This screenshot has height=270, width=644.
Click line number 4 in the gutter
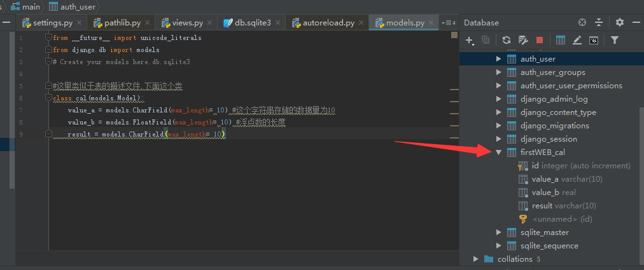(21, 74)
